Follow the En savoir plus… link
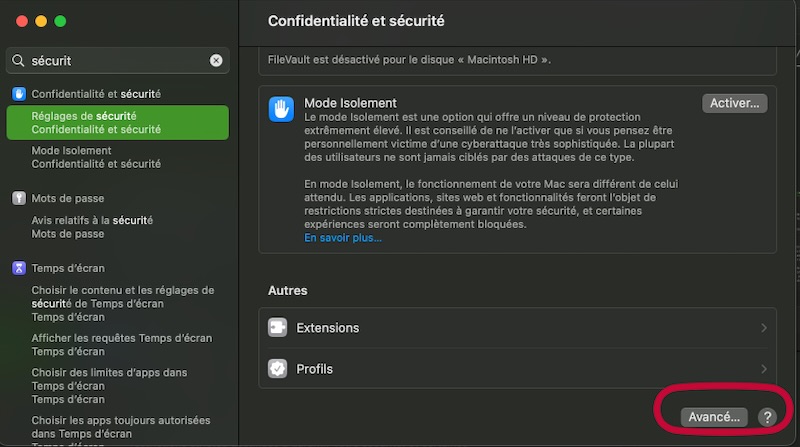The width and height of the screenshot is (800, 447). pos(343,238)
